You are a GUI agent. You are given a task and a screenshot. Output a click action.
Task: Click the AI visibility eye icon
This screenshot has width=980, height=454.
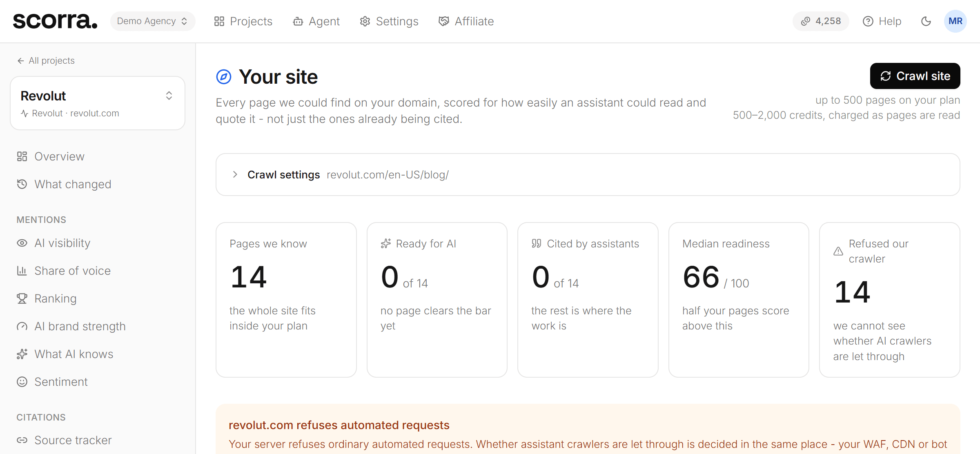[22, 243]
